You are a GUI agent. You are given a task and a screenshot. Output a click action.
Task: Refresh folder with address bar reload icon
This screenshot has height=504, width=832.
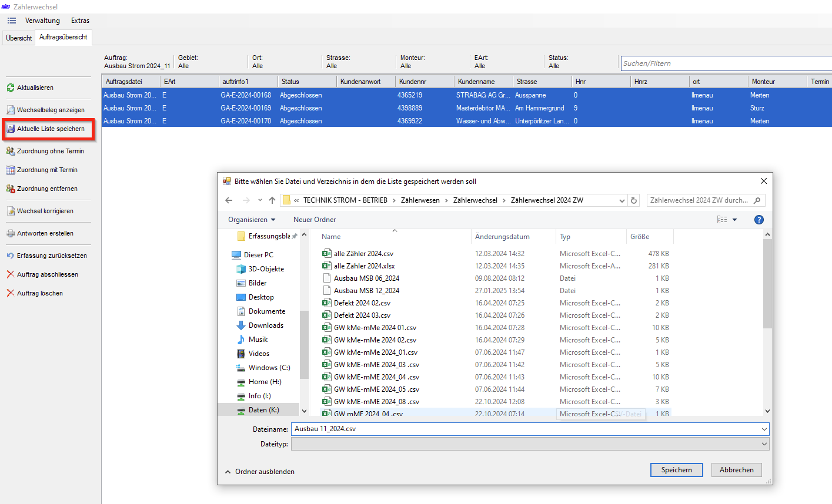634,200
